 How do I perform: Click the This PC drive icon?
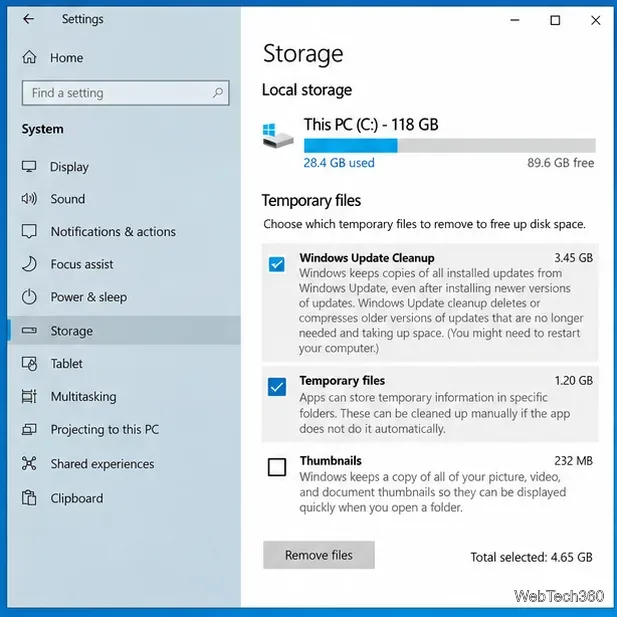click(278, 135)
